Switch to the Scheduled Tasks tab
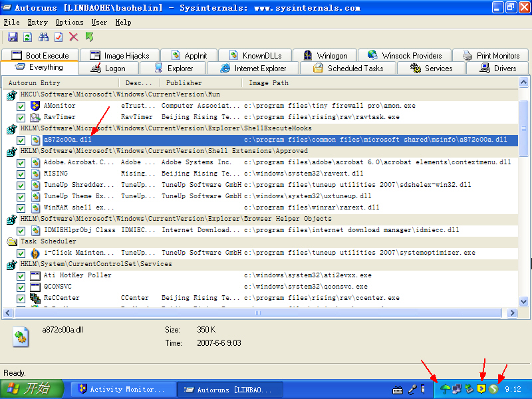The width and height of the screenshot is (532, 399). coord(348,68)
